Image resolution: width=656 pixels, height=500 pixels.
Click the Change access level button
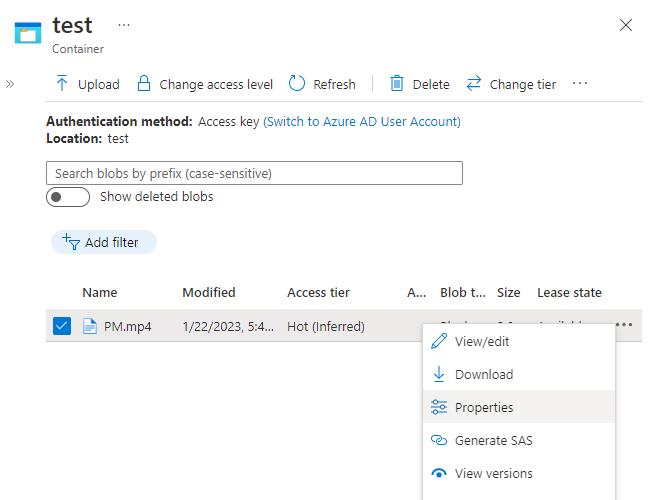click(x=205, y=84)
